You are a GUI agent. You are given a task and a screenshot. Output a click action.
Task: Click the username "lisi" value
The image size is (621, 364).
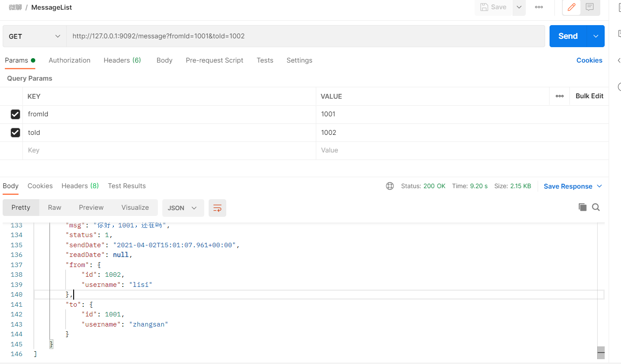click(x=140, y=285)
